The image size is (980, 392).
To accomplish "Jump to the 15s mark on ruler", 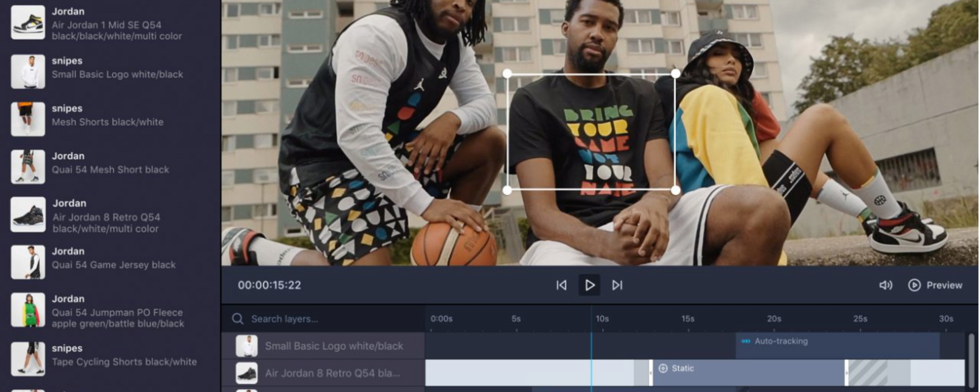I will (688, 319).
